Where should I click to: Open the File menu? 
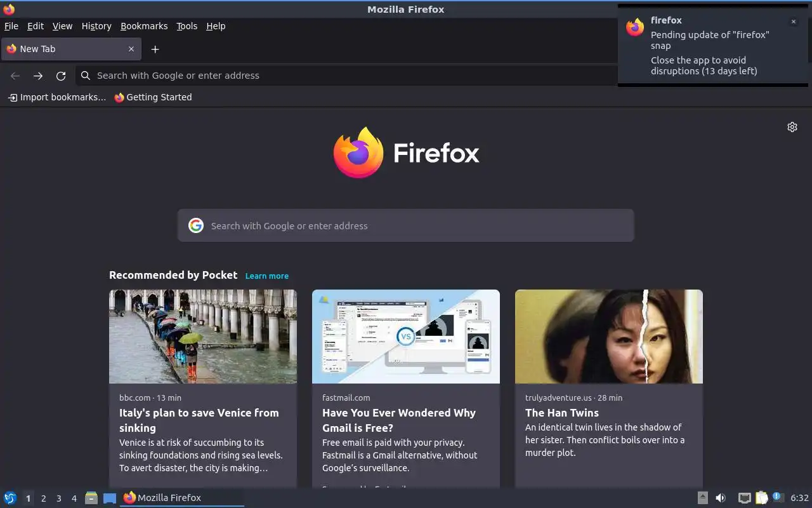11,26
